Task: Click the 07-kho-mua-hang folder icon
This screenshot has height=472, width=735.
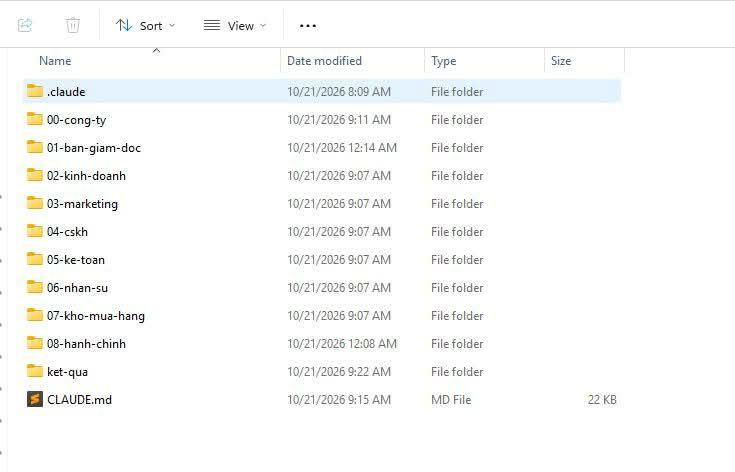Action: click(35, 315)
